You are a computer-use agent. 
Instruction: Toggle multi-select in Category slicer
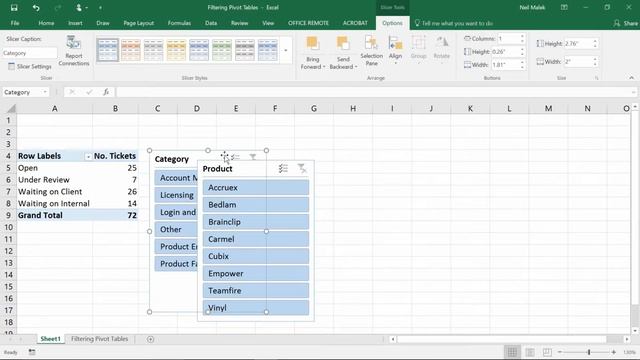[x=236, y=157]
